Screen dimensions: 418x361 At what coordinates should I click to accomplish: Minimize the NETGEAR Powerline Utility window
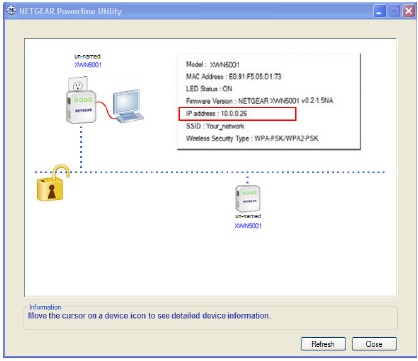coord(379,11)
